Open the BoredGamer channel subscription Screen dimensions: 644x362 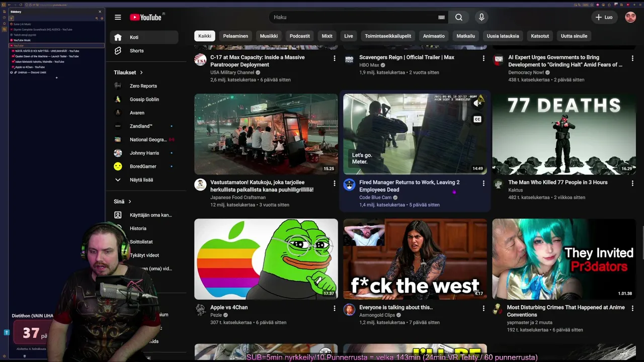click(143, 166)
